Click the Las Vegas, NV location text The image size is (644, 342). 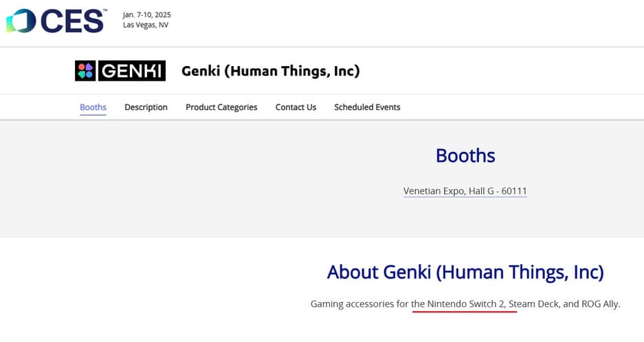pos(145,25)
